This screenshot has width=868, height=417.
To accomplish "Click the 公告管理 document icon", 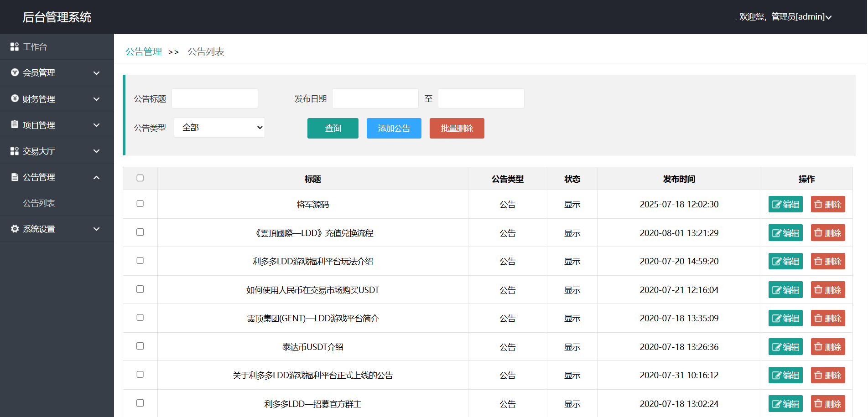I will 15,177.
